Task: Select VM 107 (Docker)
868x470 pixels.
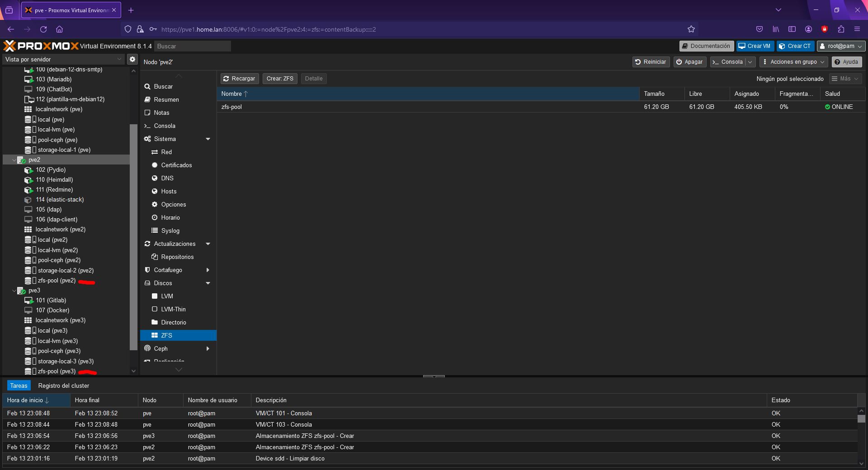Action: click(52, 310)
